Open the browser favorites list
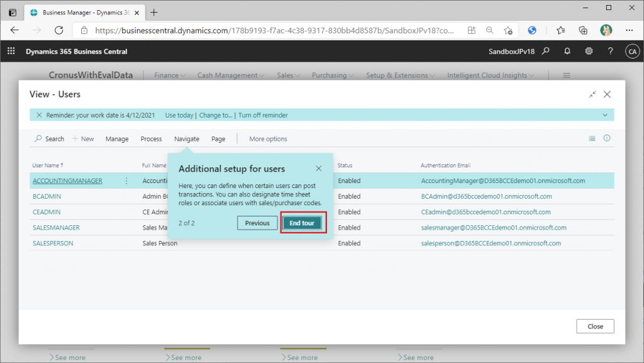 (560, 30)
